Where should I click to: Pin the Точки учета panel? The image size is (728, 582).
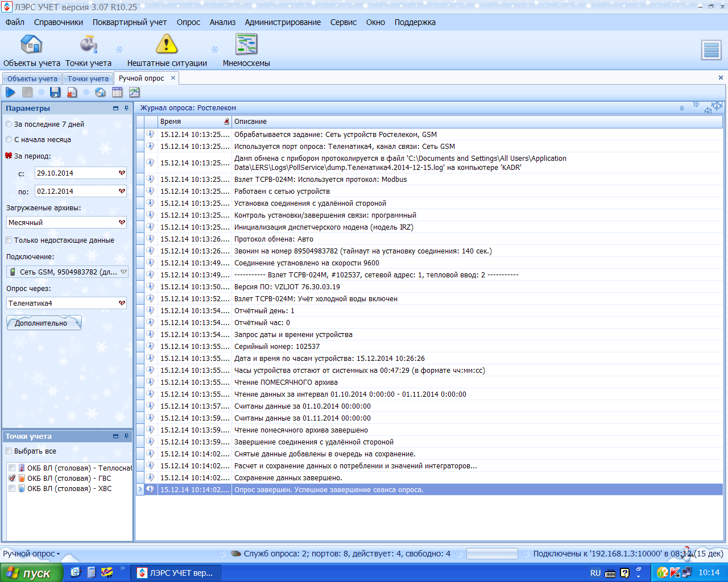126,436
